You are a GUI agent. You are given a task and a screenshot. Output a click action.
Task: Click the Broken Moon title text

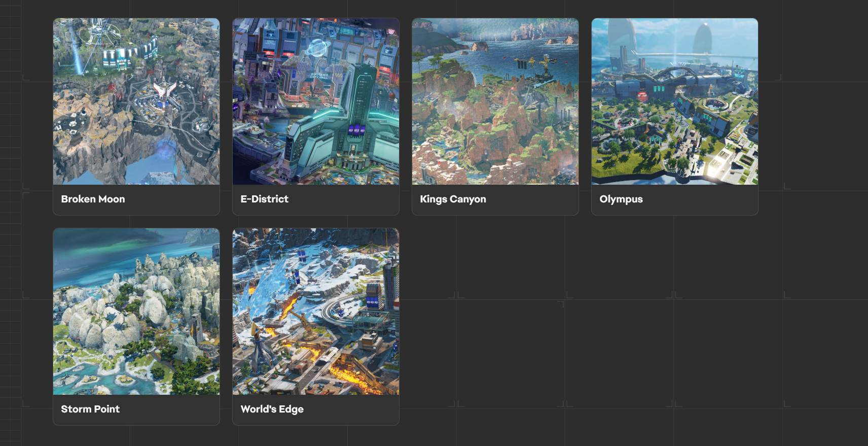(93, 199)
